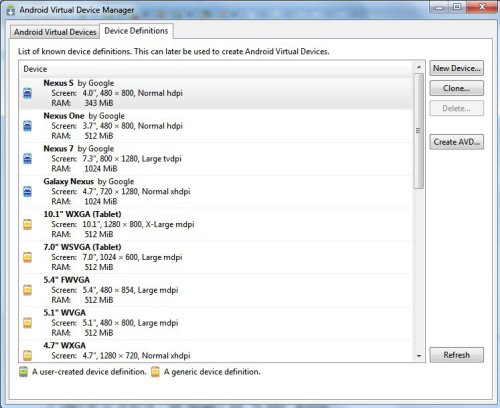Click the 4.7", 1280 × 720 screen spec

click(x=110, y=356)
